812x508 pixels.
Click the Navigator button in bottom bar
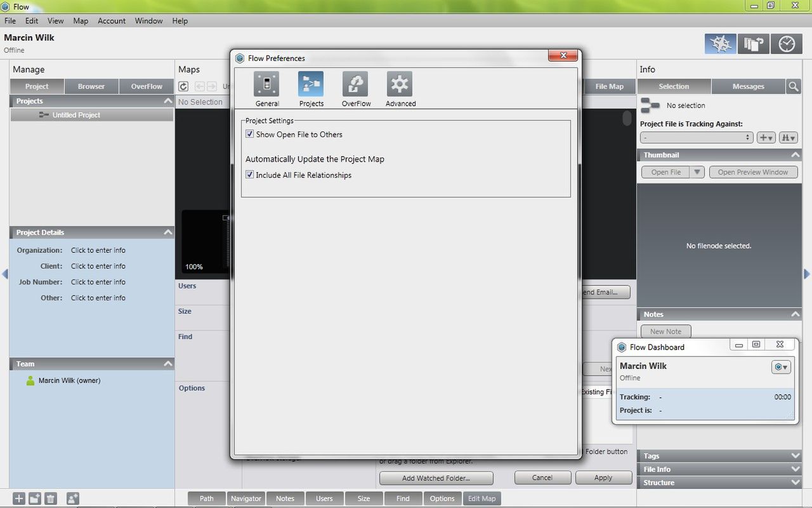pyautogui.click(x=246, y=498)
